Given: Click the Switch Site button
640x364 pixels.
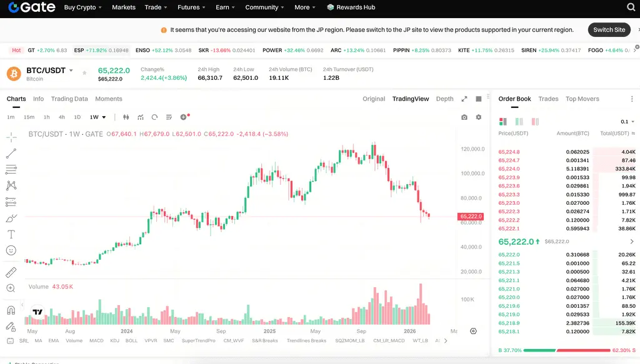Looking at the screenshot, I should click(x=609, y=30).
